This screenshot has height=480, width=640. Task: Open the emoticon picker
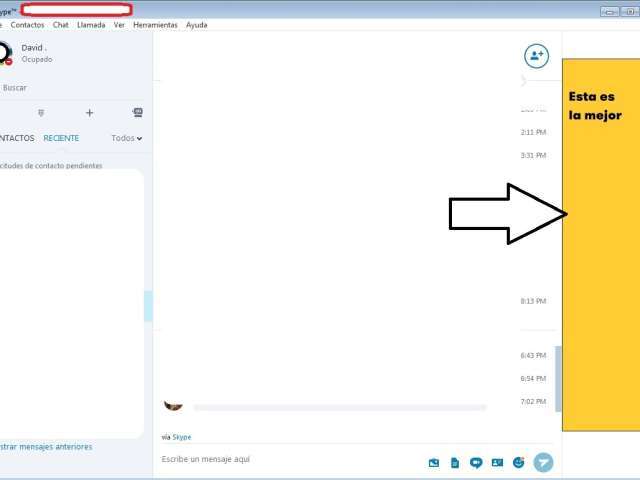click(x=518, y=462)
